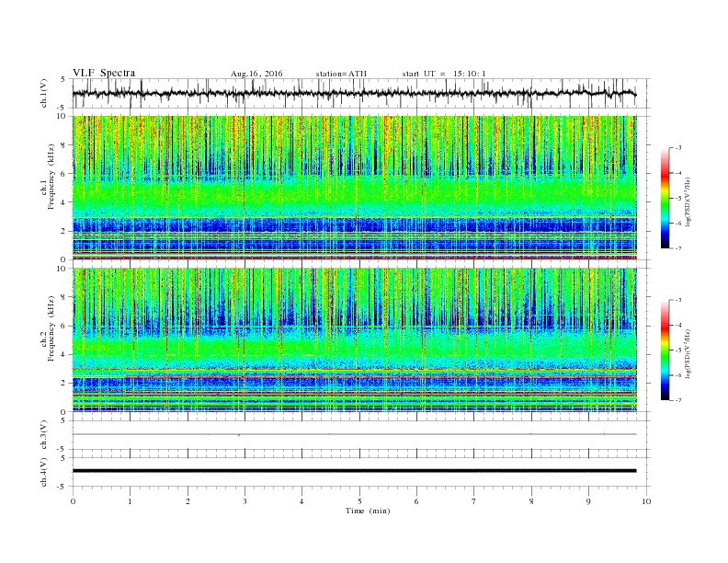The width and height of the screenshot is (728, 563).
Task: Click the "station=ATH" header label
Action: [x=341, y=74]
